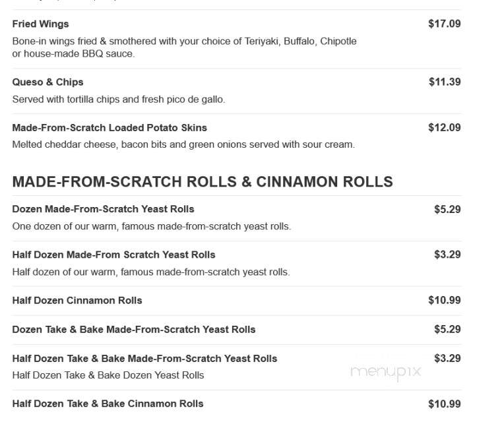Select the Fried Wings menu item

click(40, 24)
